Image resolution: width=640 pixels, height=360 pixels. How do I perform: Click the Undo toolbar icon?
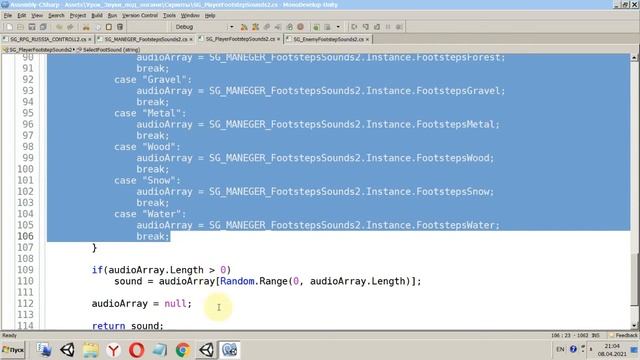click(59, 27)
